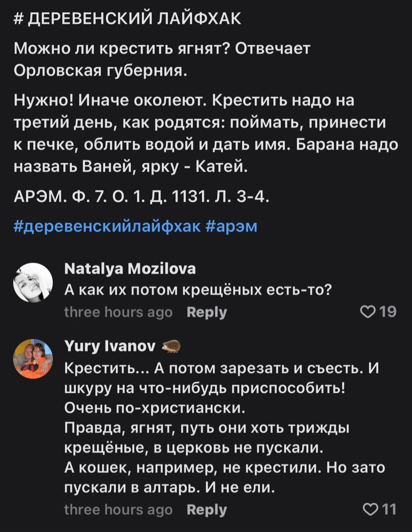Go to Natalya Mozilova's profile via her name
Screen dimensions: 412x532
tap(130, 269)
